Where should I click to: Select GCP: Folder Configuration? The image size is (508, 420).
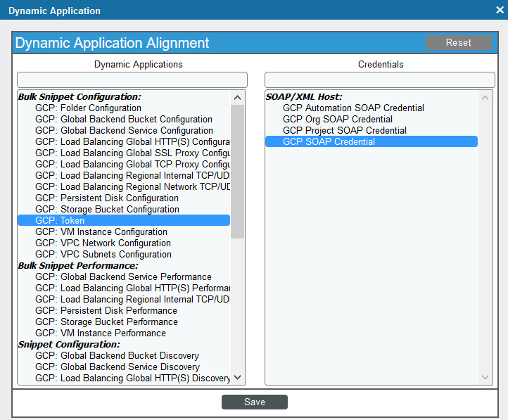click(x=124, y=108)
